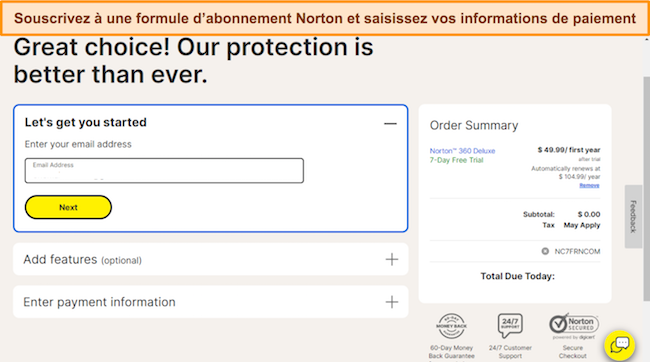Click the 60-Day Money Back Guarantee badge
The image size is (650, 362).
(x=451, y=326)
